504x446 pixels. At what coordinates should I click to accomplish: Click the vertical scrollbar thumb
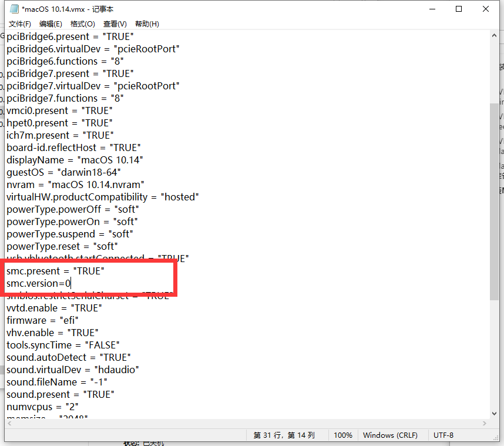pyautogui.click(x=495, y=202)
